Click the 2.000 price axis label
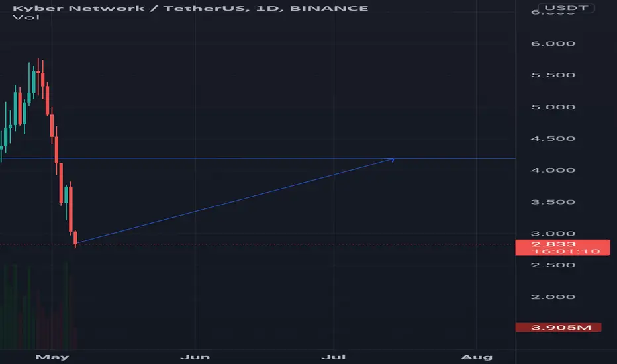The image size is (617, 364). pyautogui.click(x=553, y=296)
